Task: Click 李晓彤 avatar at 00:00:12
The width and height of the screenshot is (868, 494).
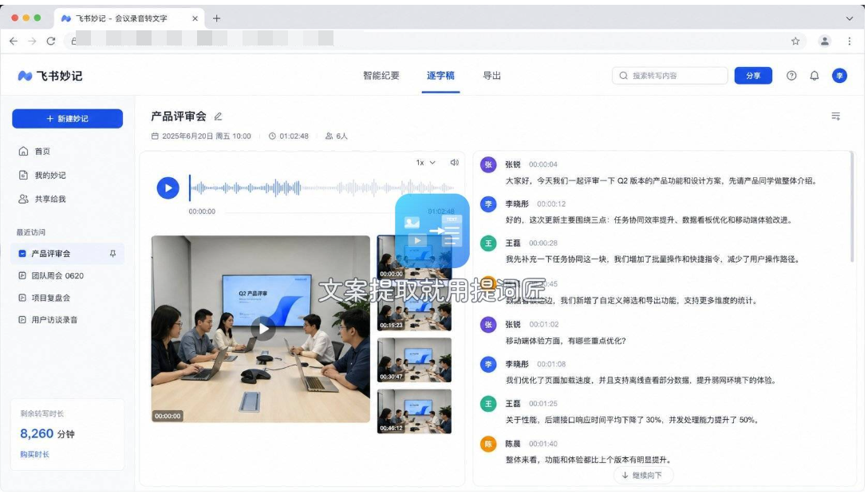Action: tap(488, 204)
